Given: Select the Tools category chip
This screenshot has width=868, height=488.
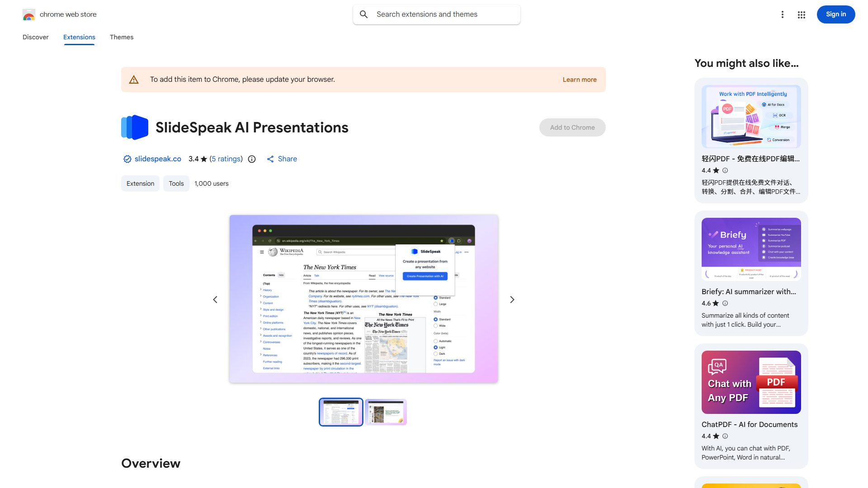Looking at the screenshot, I should tap(176, 183).
